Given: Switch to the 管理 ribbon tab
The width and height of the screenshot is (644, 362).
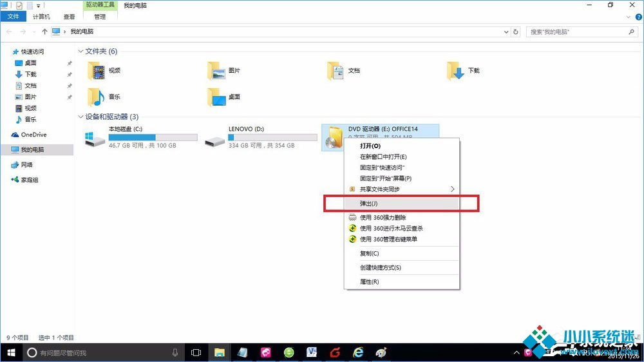Looking at the screenshot, I should (100, 17).
